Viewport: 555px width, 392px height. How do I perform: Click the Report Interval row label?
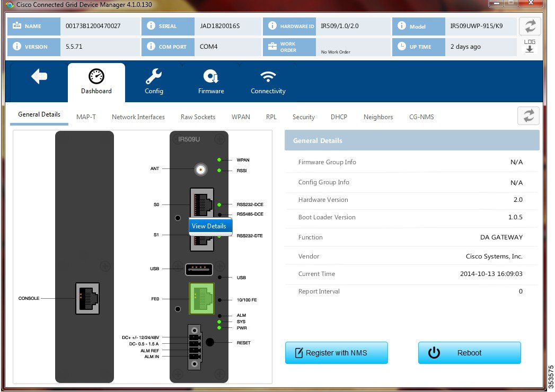pyautogui.click(x=319, y=291)
